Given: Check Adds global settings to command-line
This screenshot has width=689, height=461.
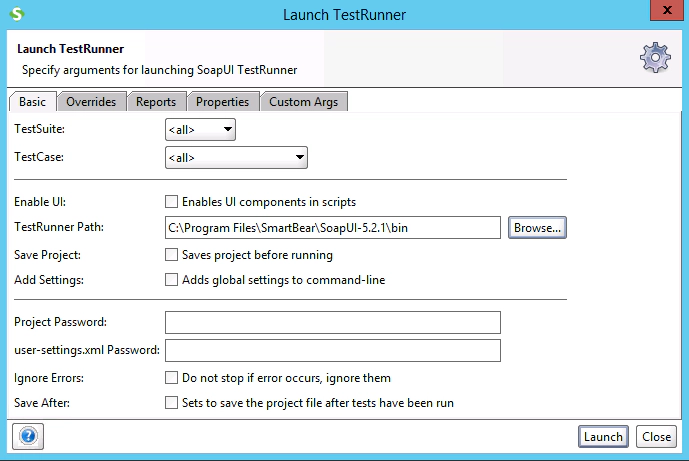Looking at the screenshot, I should click(171, 280).
